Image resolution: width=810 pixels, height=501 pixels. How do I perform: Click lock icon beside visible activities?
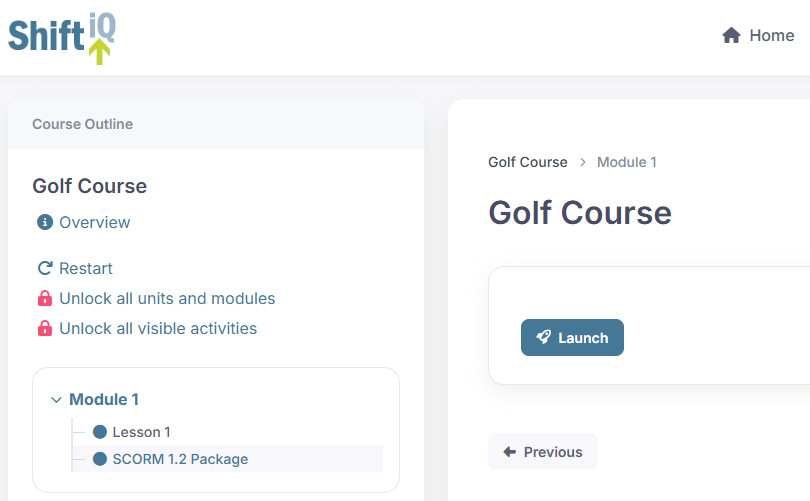(44, 328)
